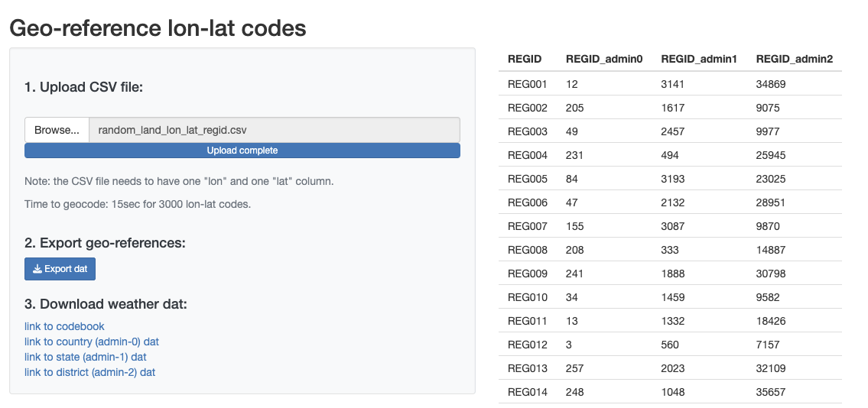Select the REG009 cell
868x408 pixels.
click(528, 274)
